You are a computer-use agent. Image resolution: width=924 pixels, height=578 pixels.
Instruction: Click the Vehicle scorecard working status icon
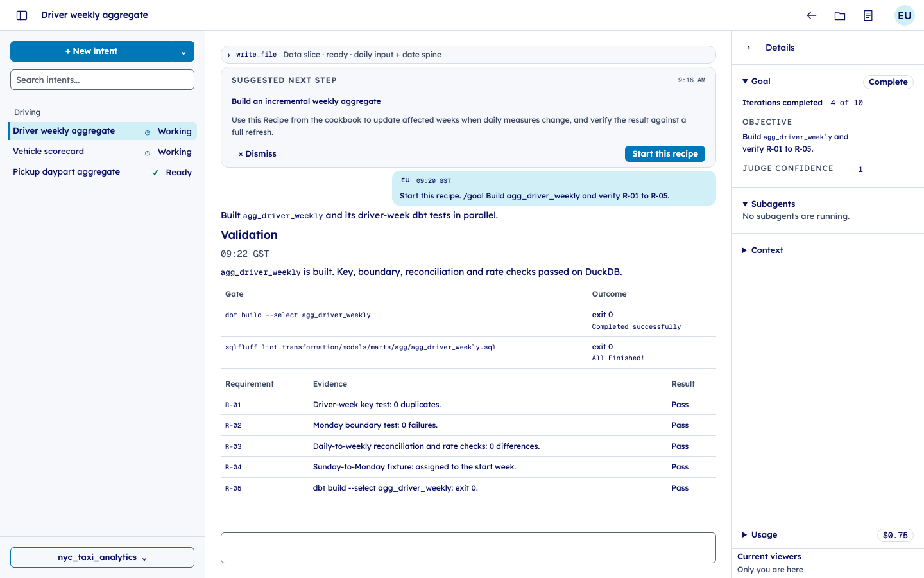pos(148,153)
